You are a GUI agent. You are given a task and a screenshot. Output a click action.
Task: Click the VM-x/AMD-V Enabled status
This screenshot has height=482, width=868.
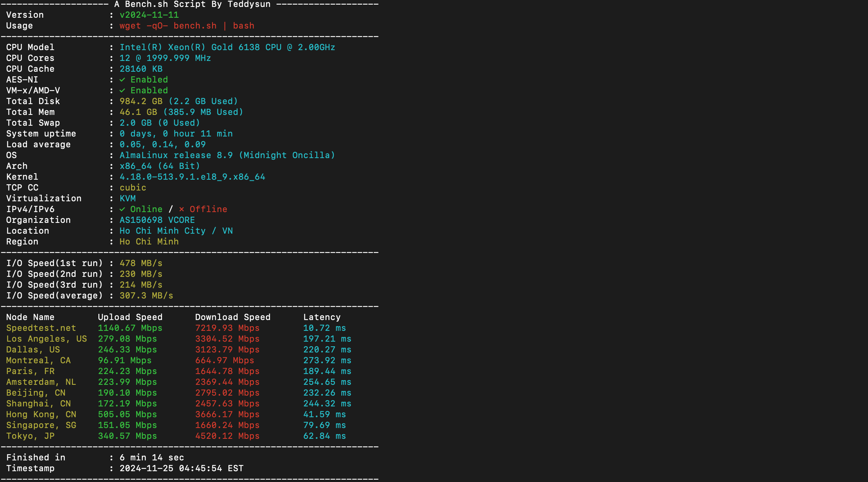[144, 90]
